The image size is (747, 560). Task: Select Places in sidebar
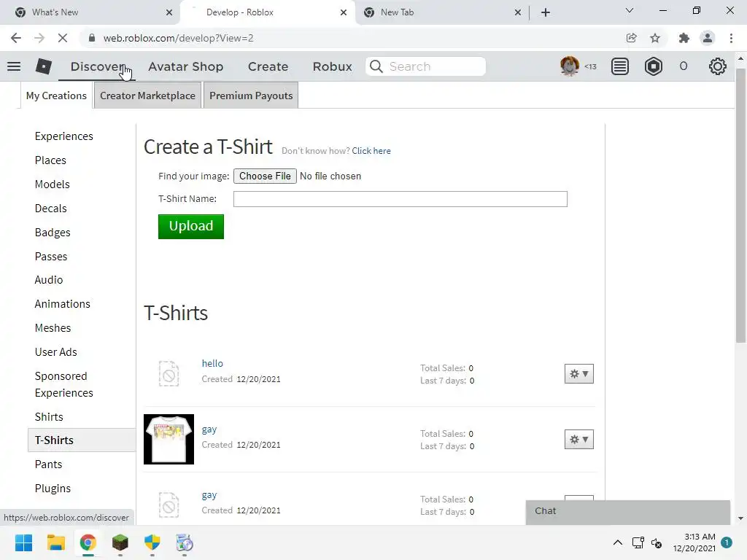point(50,160)
